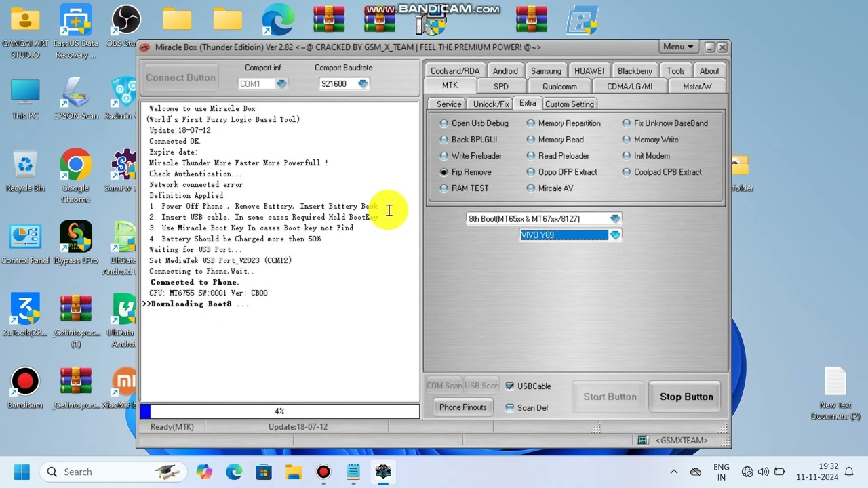Enable the Scan Def checkbox

527,408
